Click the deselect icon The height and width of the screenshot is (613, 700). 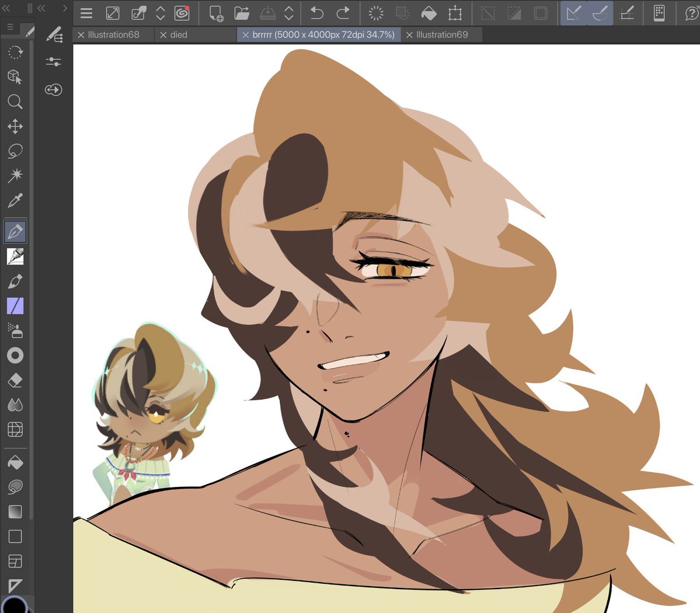pyautogui.click(x=488, y=13)
